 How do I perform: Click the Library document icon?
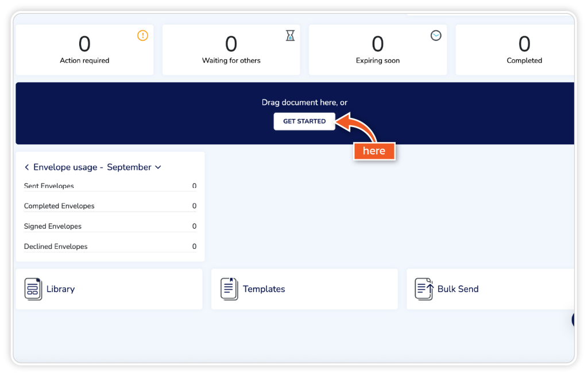tap(33, 289)
